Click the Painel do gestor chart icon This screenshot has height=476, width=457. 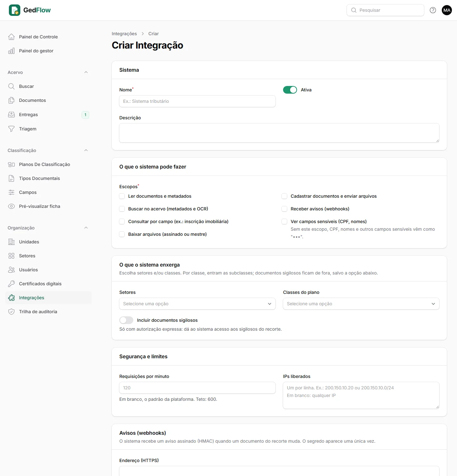[11, 51]
